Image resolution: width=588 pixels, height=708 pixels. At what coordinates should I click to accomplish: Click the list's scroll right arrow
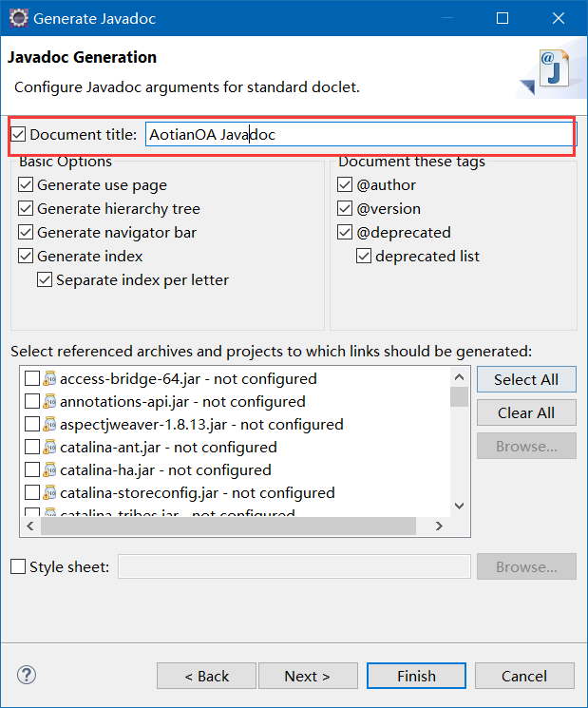pos(439,526)
